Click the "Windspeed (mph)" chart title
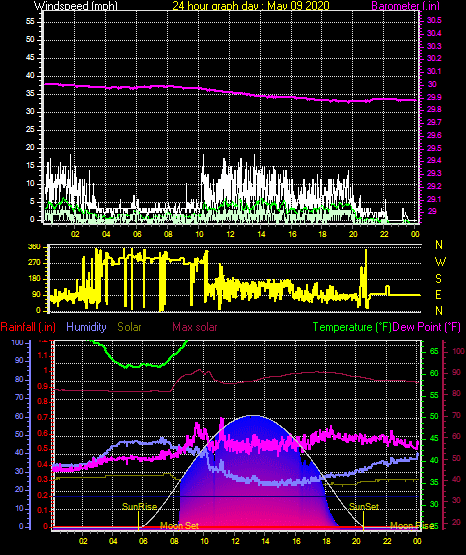The height and width of the screenshot is (555, 466). (x=75, y=6)
